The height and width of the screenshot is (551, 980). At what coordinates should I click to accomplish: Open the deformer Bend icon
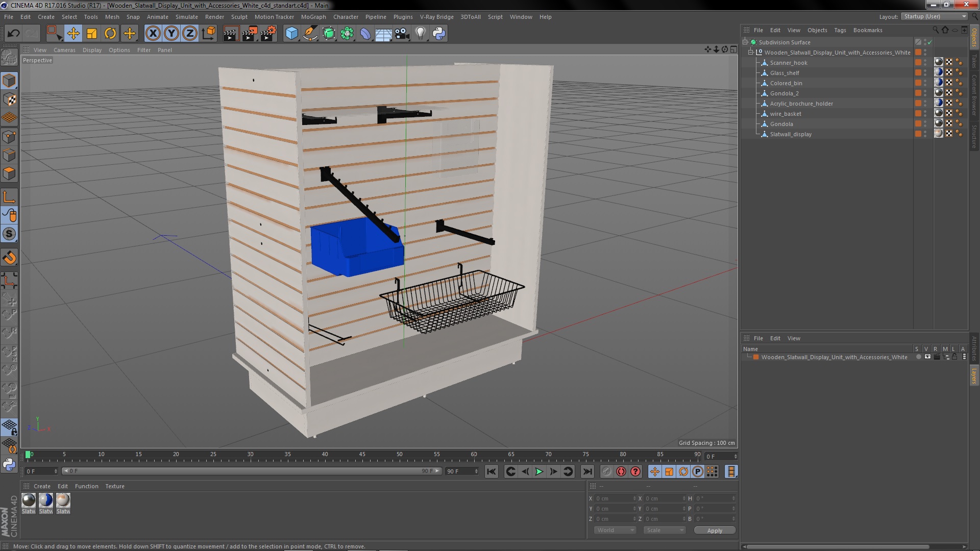coord(365,34)
